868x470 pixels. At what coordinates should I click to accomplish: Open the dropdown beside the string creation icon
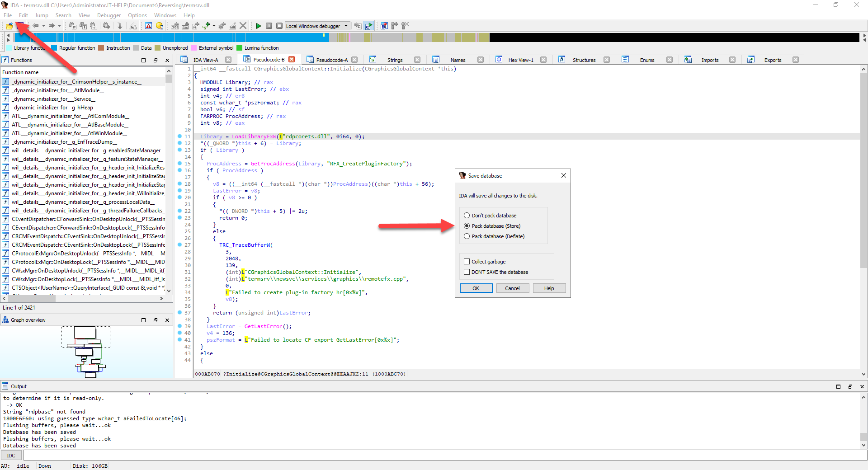coord(214,26)
